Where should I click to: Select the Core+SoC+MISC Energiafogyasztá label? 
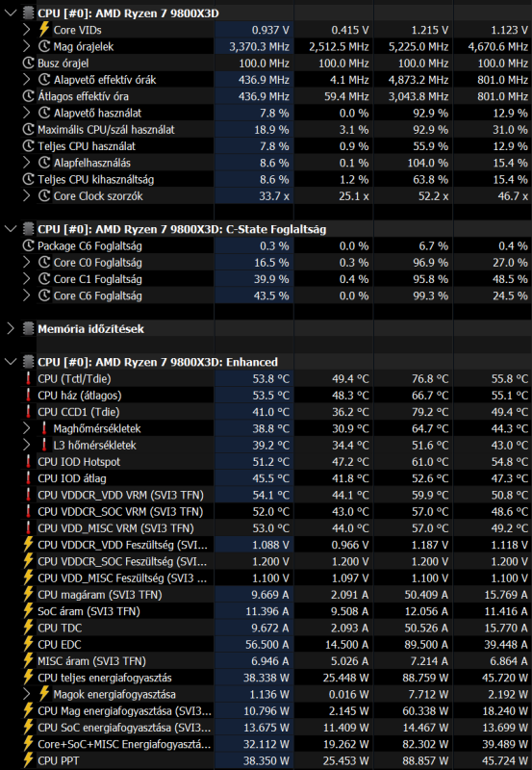pyautogui.click(x=124, y=744)
